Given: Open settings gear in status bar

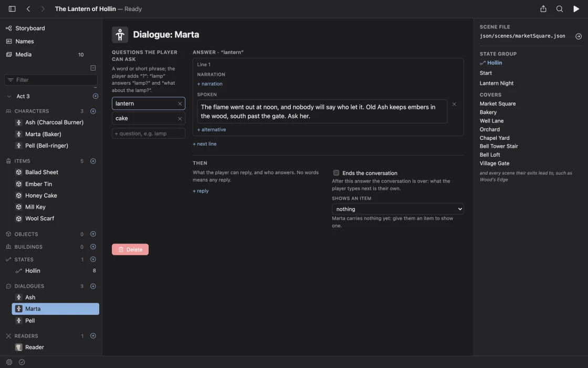Looking at the screenshot, I should [9, 362].
